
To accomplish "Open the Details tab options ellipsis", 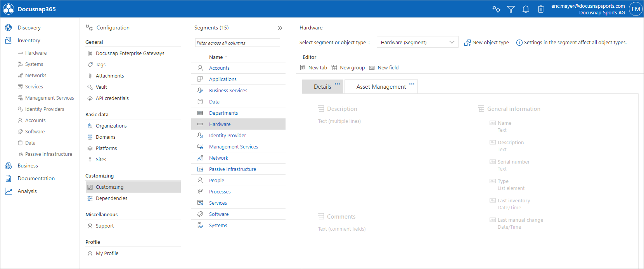I will [x=337, y=84].
